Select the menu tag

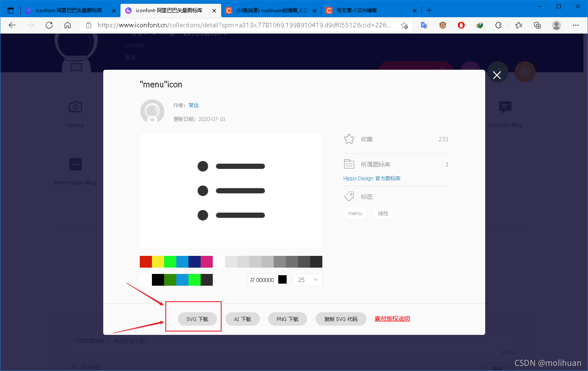coord(355,213)
